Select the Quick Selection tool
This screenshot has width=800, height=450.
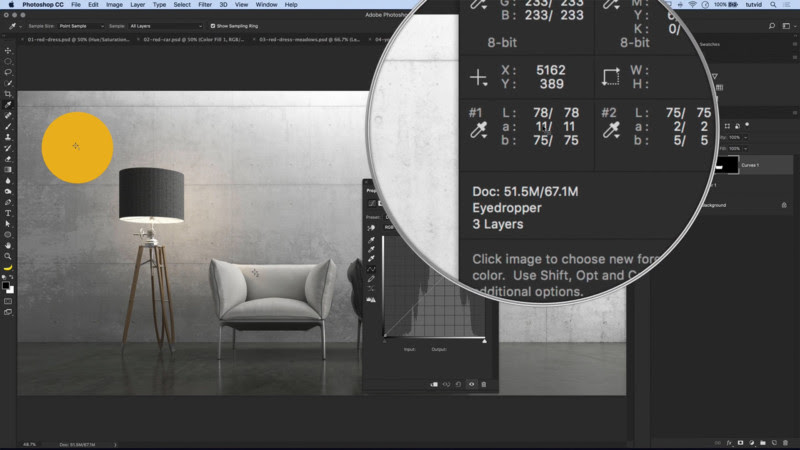tap(8, 83)
